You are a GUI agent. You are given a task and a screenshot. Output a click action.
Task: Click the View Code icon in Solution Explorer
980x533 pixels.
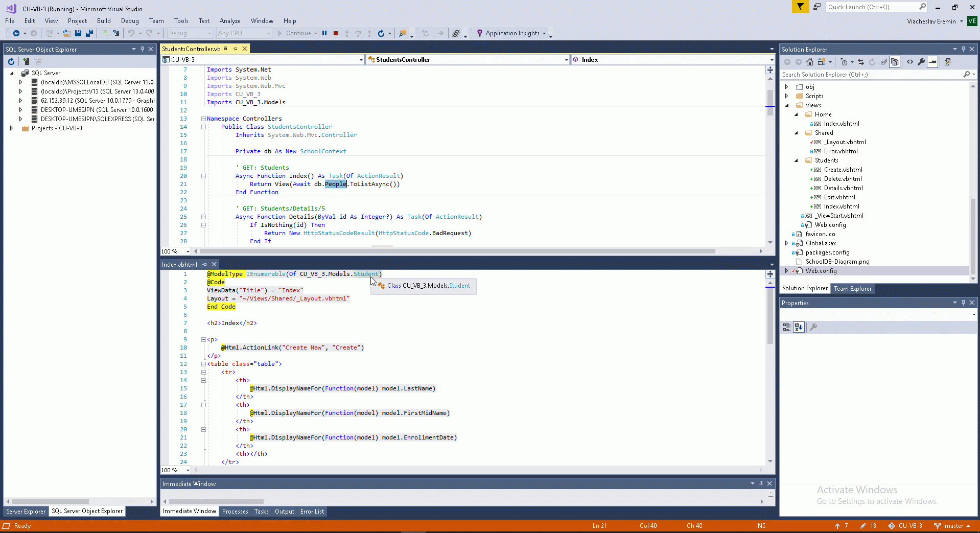[910, 62]
